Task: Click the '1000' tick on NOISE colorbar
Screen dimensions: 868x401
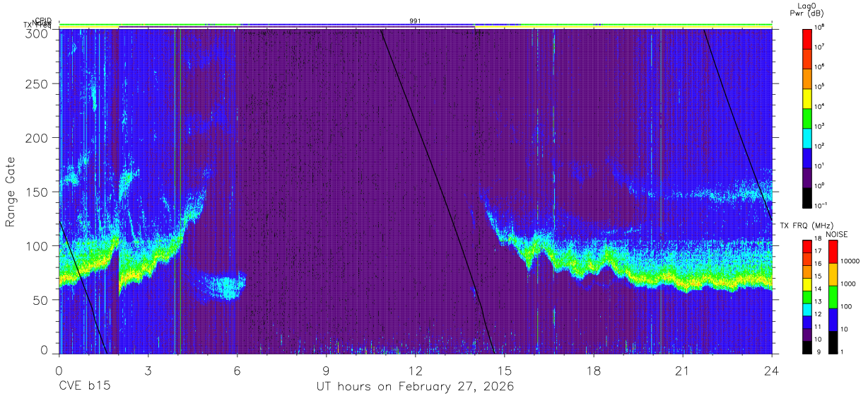Action: coord(849,285)
